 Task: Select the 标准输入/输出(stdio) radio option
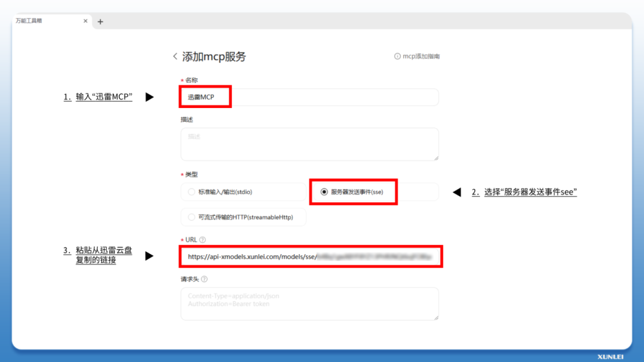[191, 192]
